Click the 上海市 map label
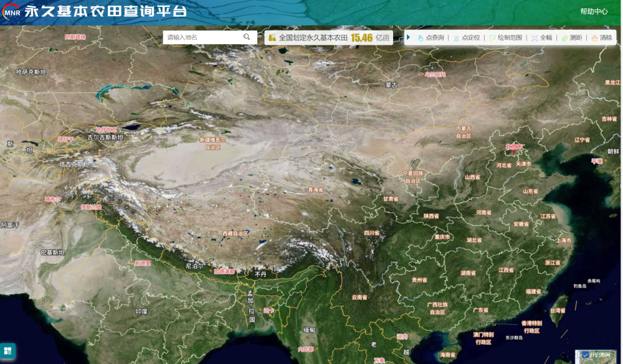 pyautogui.click(x=563, y=240)
